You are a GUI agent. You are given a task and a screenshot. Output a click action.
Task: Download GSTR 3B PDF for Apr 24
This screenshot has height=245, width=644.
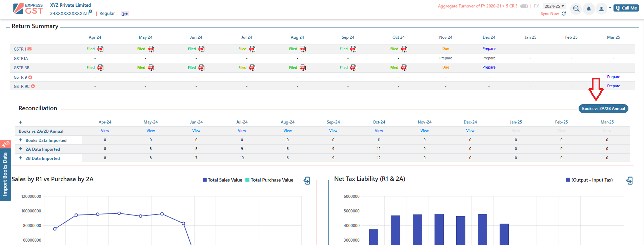(x=100, y=68)
